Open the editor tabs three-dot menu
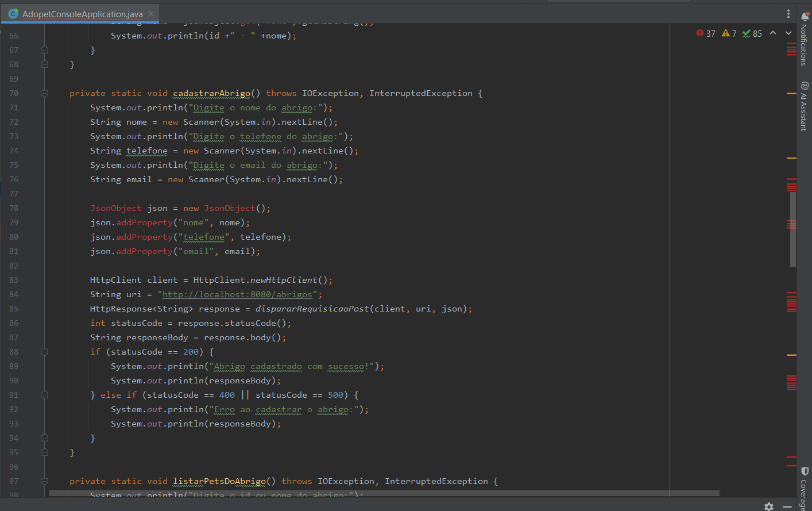812x511 pixels. tap(788, 14)
